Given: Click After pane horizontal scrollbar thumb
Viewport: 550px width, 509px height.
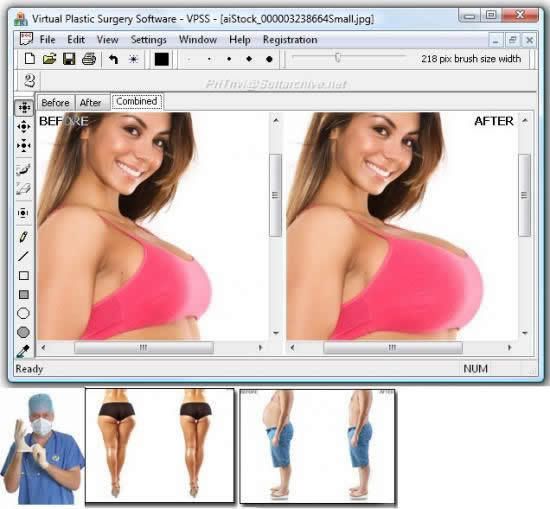Looking at the screenshot, I should (393, 348).
